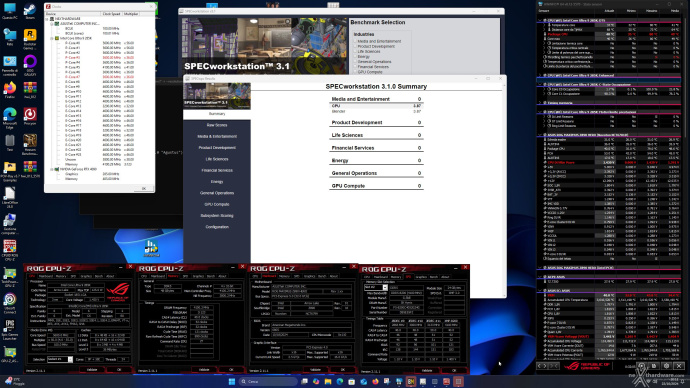Collapse the ASUS ROG MAXIMUS sensor group
The height and width of the screenshot is (388, 690).
click(540, 135)
